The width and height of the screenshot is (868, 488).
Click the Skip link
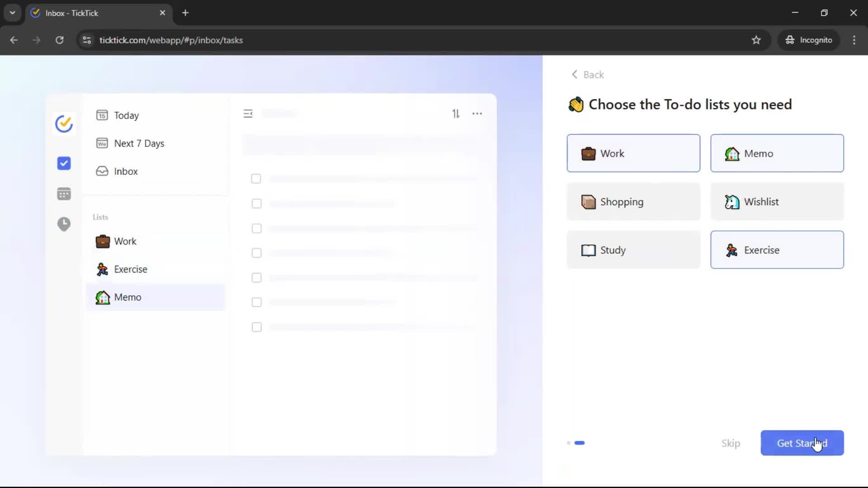[x=731, y=443]
